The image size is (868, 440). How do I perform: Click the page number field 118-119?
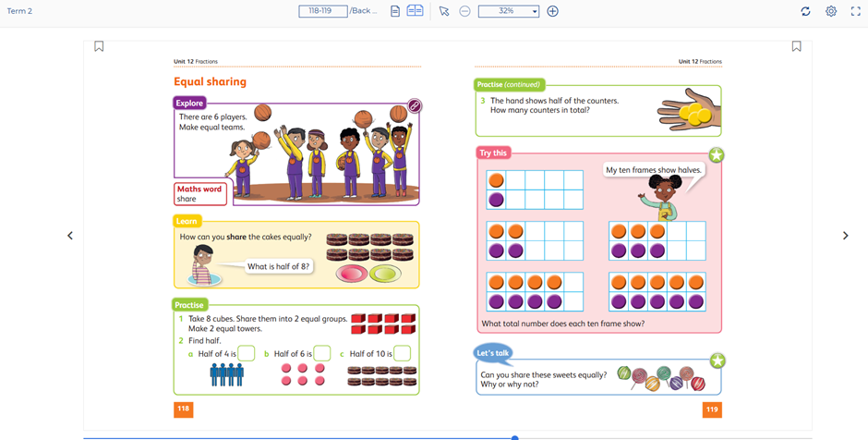click(322, 11)
